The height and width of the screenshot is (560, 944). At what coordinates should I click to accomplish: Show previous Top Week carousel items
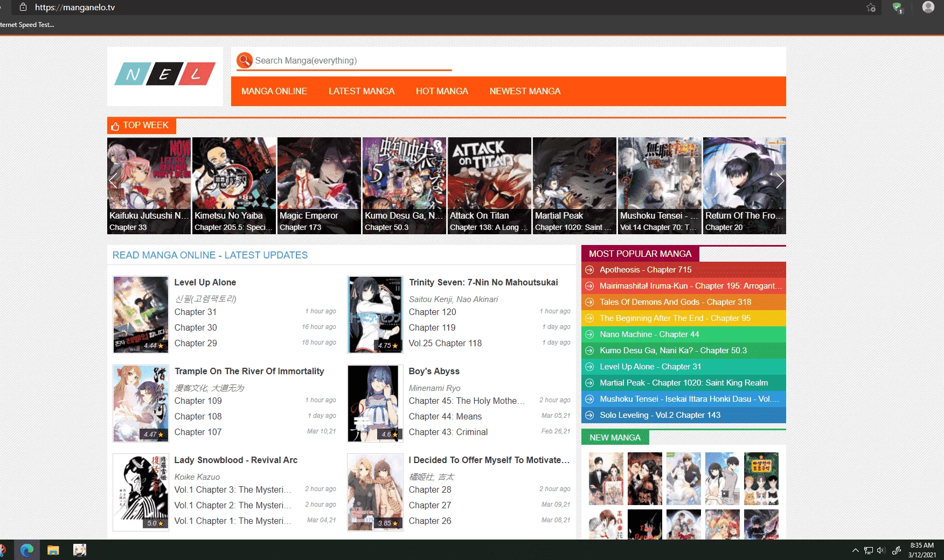point(113,181)
